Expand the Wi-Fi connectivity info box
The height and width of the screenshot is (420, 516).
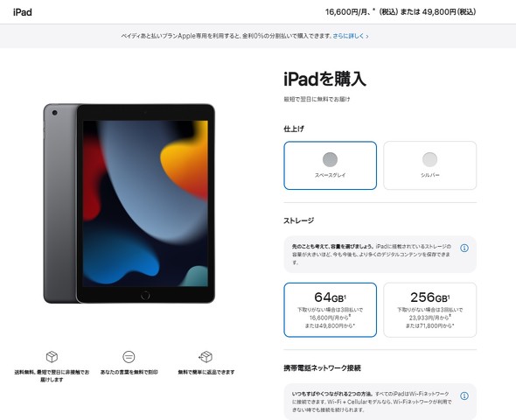[x=380, y=402]
